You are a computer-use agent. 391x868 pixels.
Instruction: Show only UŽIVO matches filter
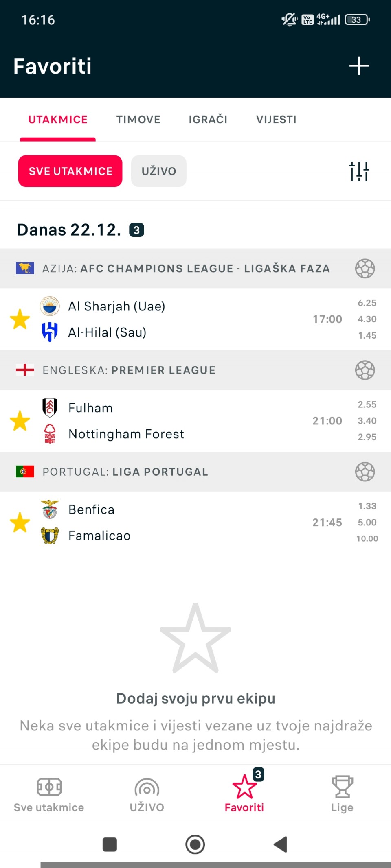pyautogui.click(x=158, y=171)
